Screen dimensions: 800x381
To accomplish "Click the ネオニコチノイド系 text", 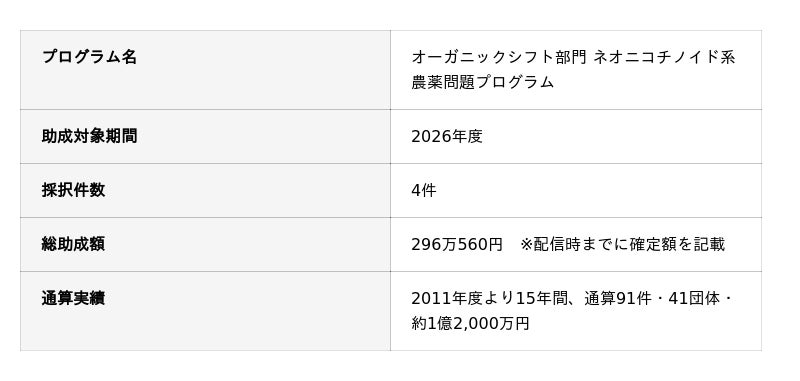I will [x=664, y=57].
